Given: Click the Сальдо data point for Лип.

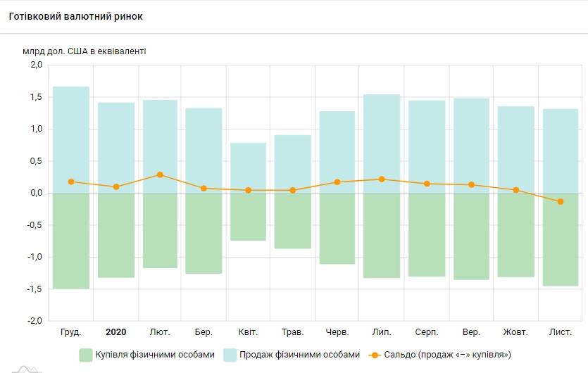Looking at the screenshot, I should 382,179.
